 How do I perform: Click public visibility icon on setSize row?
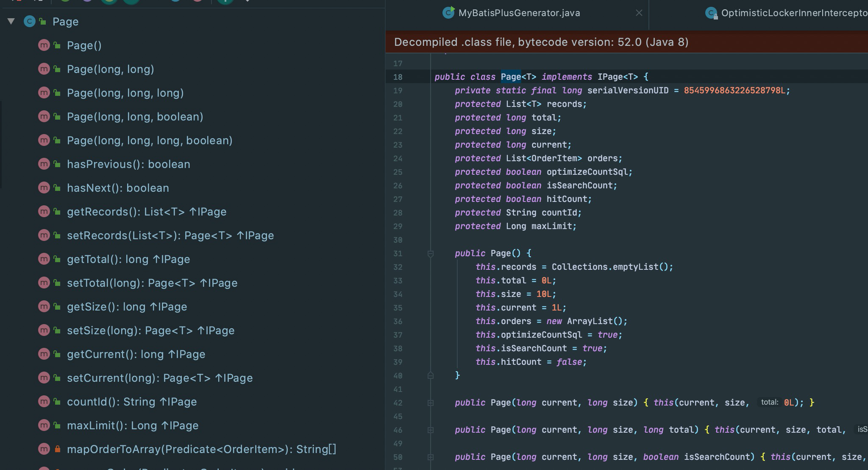[57, 330]
